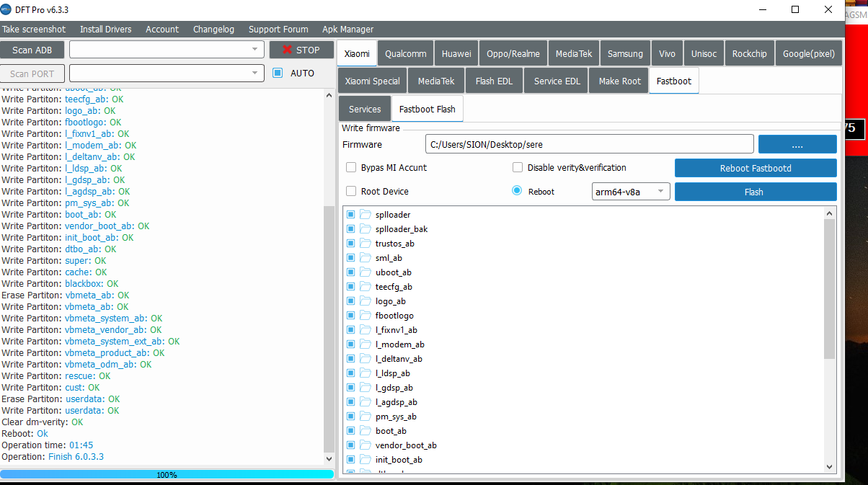Screen dimensions: 868x485
Task: Click the DFT Pro logo icon in title bar
Action: 7,9
